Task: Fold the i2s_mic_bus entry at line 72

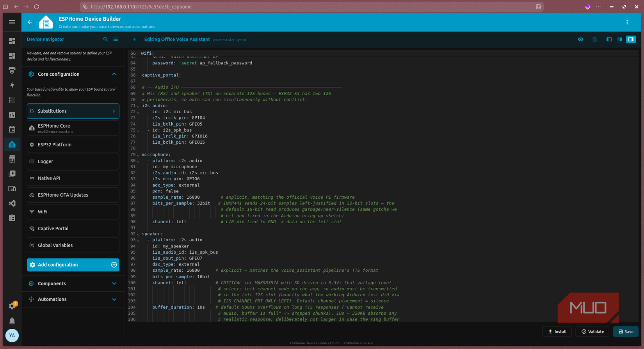Action: (138, 112)
